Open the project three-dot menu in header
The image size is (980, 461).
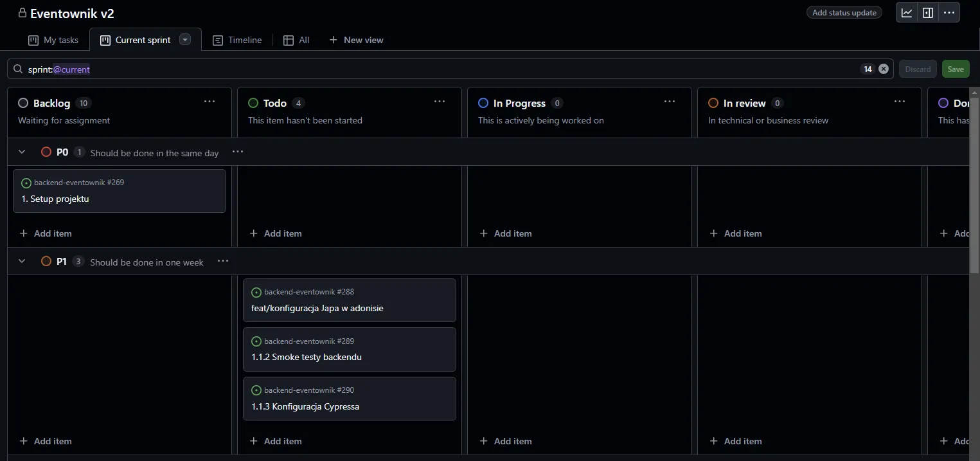[949, 13]
